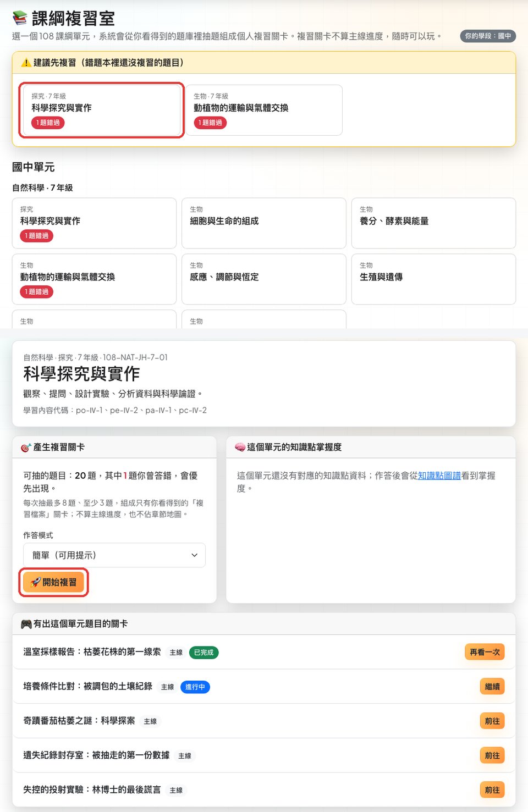Click the level title 培養條件比對:被調包的土壤紀錄

coord(87,687)
